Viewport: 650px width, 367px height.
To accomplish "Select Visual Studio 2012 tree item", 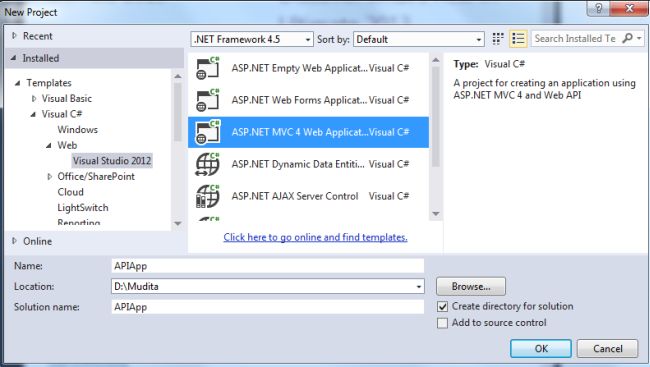I will [112, 161].
